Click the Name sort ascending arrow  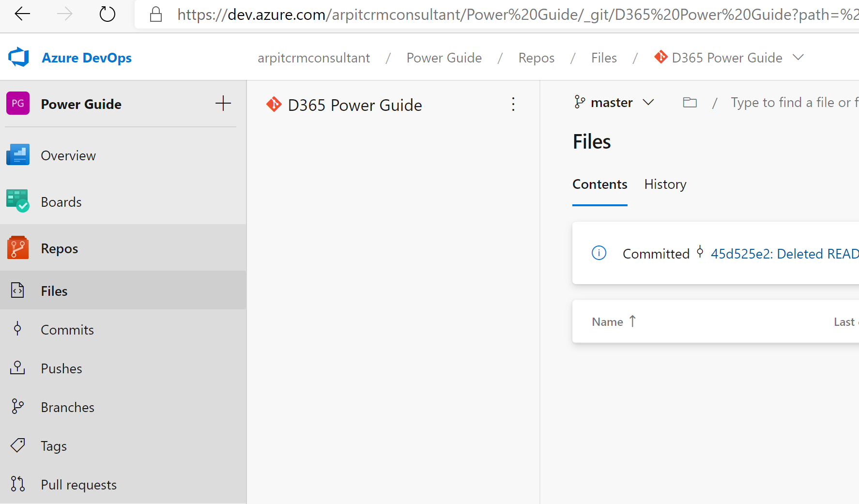[x=632, y=321]
